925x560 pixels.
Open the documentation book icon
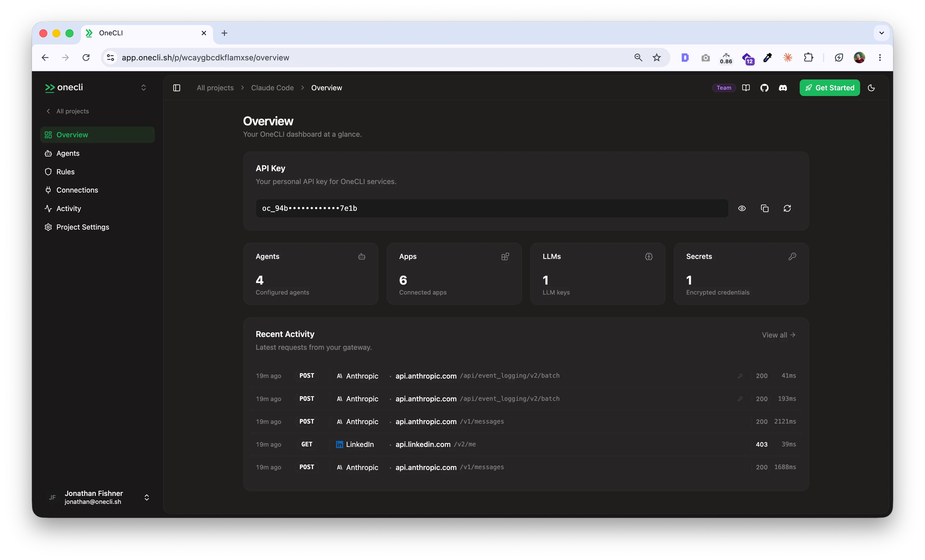tap(746, 88)
